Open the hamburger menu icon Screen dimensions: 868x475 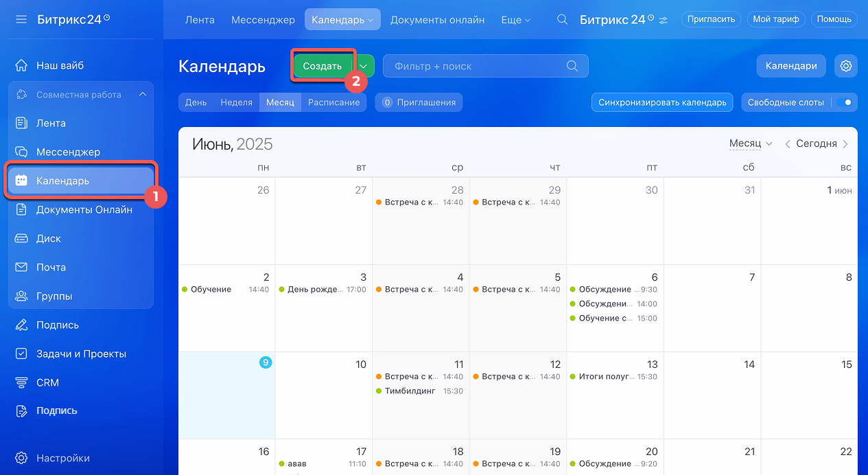point(21,19)
